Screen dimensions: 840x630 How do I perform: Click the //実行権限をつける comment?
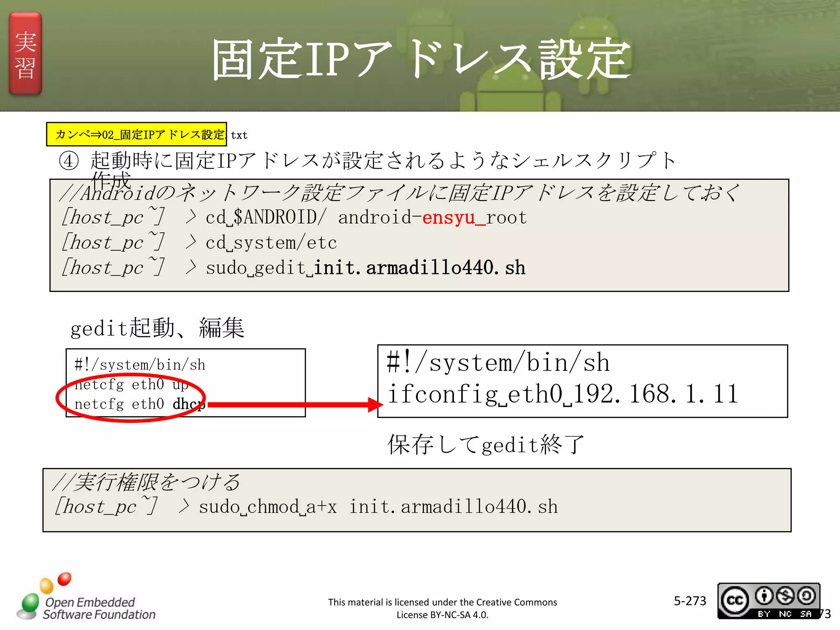[147, 482]
